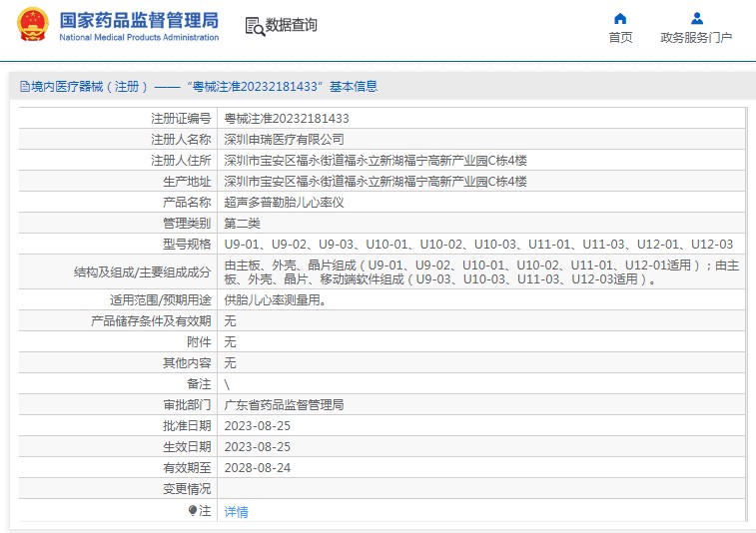Click the 变更情况 row label
756x533 pixels.
tap(187, 489)
